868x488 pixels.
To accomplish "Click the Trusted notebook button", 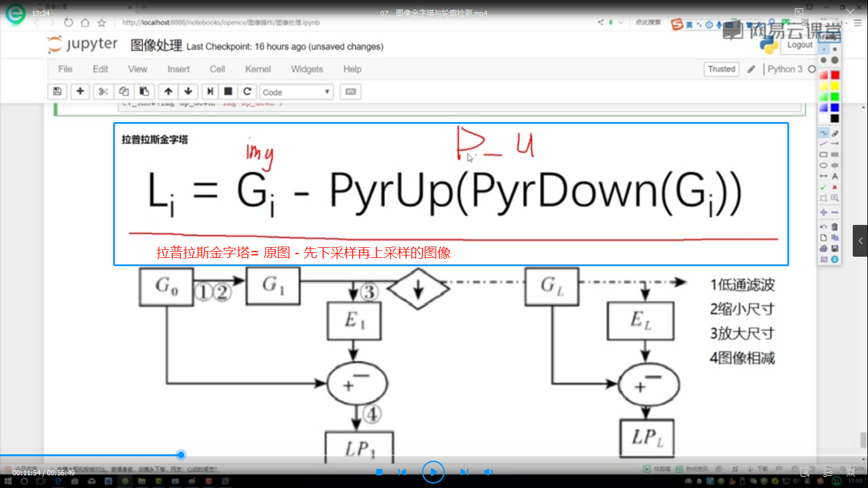I will [x=722, y=69].
